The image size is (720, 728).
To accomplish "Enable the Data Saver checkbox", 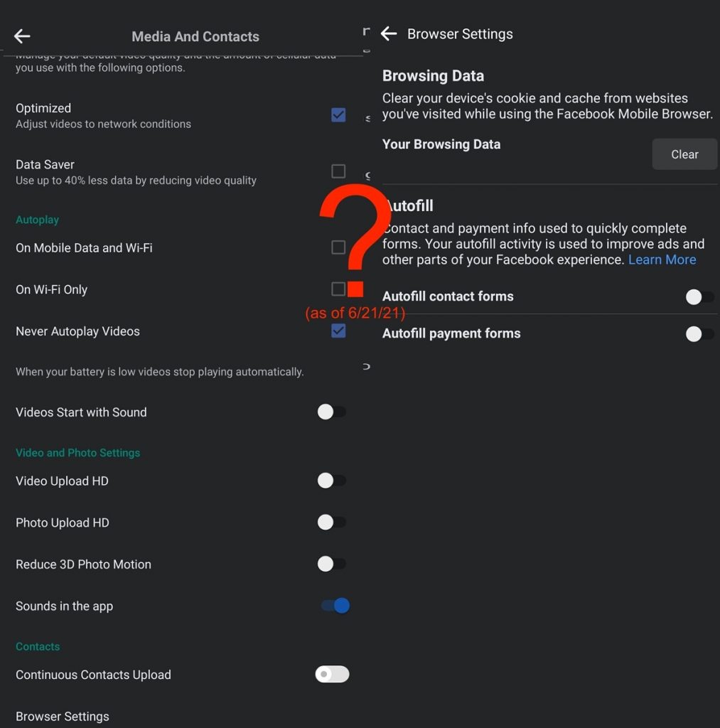I will pos(338,171).
